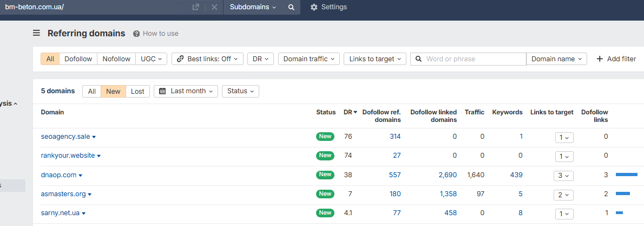Expand Links to target for dnaop.com
The width and height of the screenshot is (644, 226).
click(x=563, y=176)
